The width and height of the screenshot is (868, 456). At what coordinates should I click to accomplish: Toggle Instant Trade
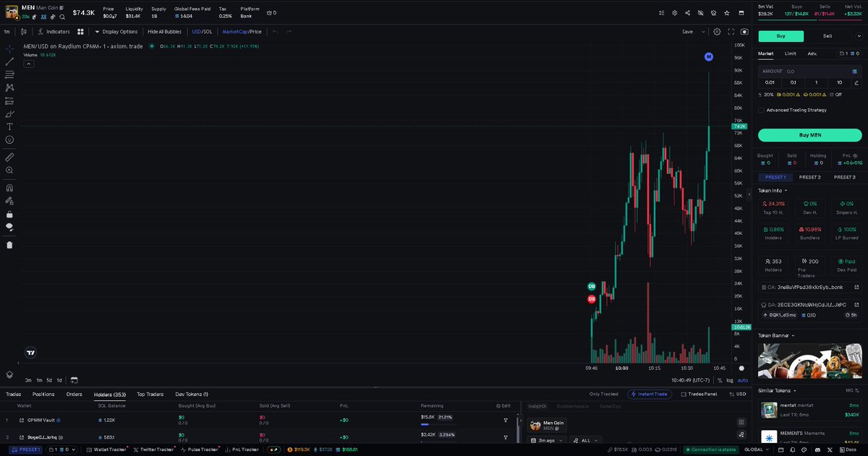(649, 394)
